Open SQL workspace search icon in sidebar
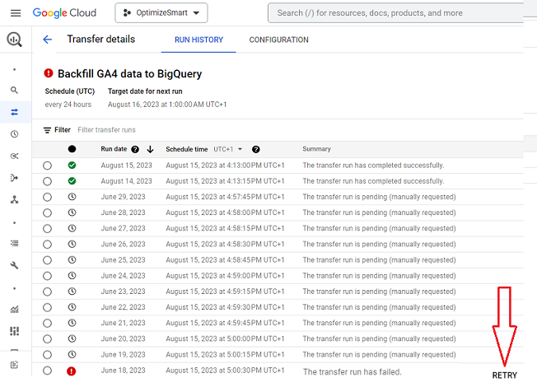The width and height of the screenshot is (537, 392). coord(14,90)
